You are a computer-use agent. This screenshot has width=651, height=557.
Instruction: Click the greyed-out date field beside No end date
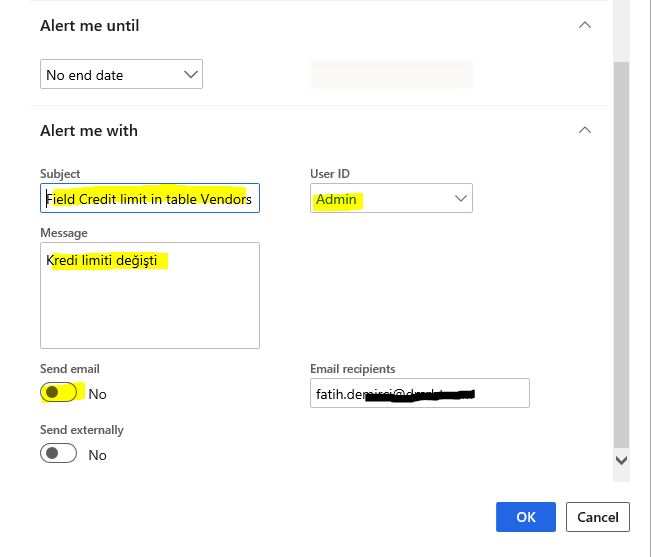[x=391, y=74]
